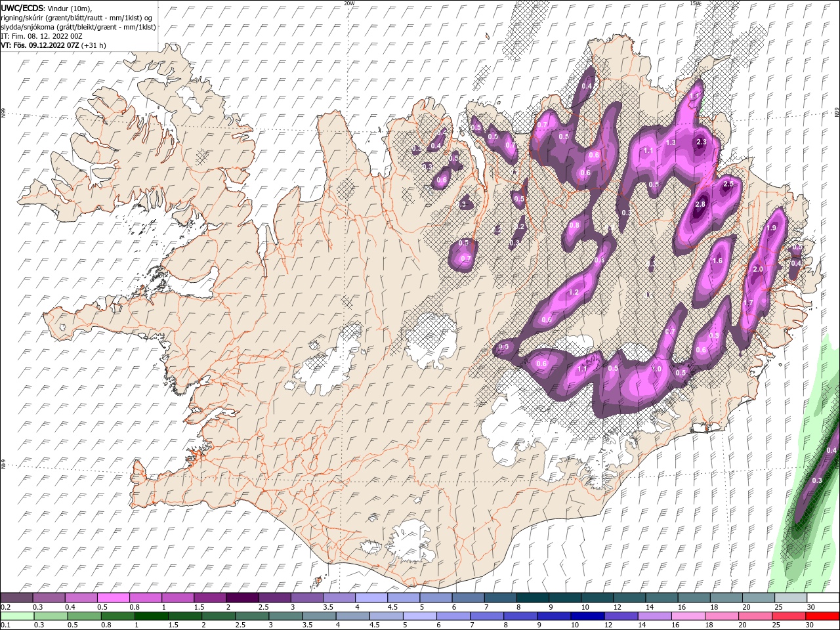This screenshot has width=840, height=630.
Task: Pick dark gray-purple 0.2–0.3 snow legend swatch
Action: click(x=16, y=598)
